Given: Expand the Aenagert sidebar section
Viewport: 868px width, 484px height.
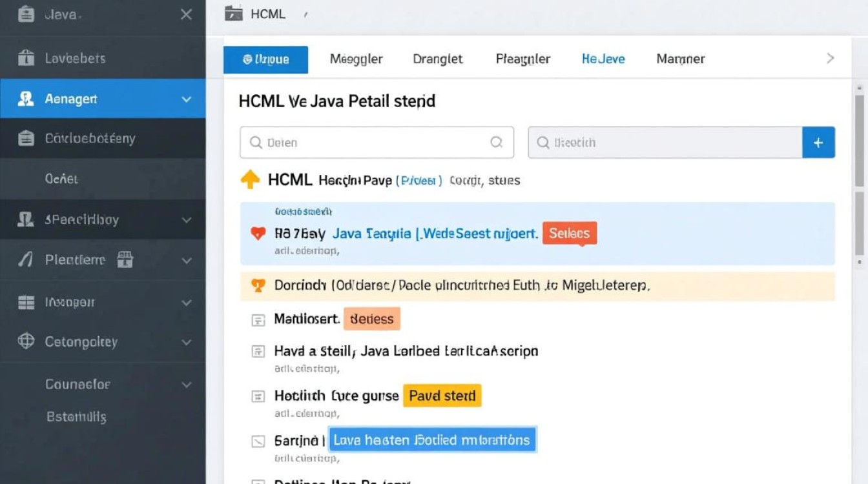Looking at the screenshot, I should click(x=186, y=99).
